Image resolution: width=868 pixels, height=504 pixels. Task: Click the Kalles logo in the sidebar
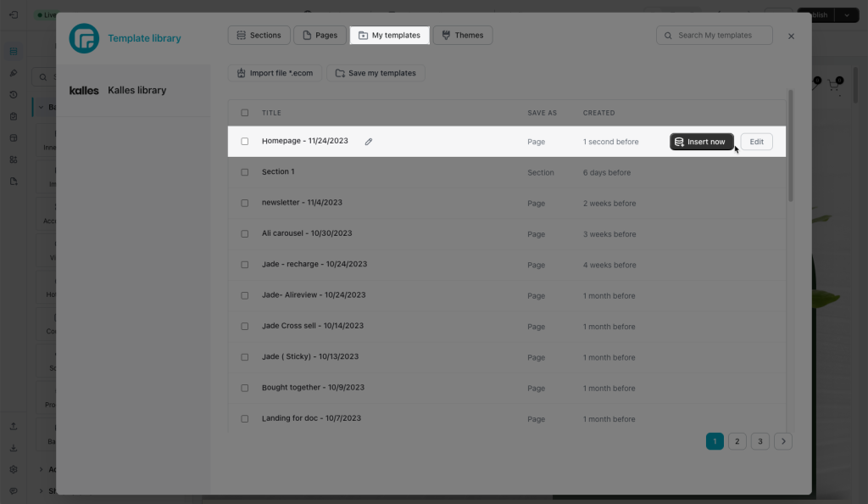84,90
